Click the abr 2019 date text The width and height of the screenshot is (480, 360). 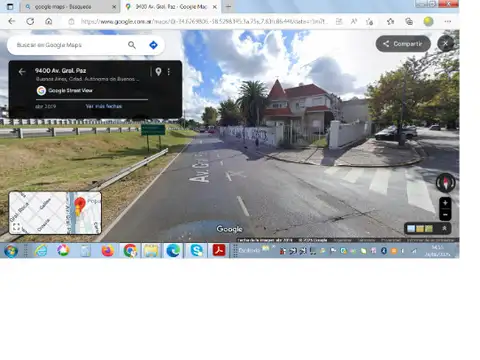pos(46,106)
